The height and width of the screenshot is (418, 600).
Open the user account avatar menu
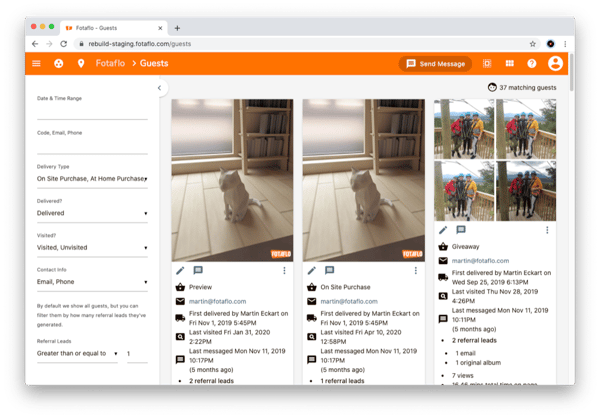(555, 64)
